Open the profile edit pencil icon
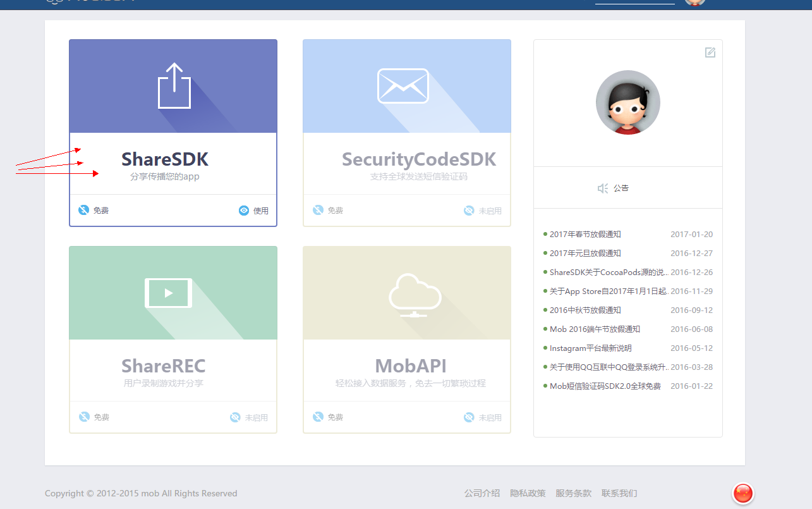The height and width of the screenshot is (509, 812). 710,52
